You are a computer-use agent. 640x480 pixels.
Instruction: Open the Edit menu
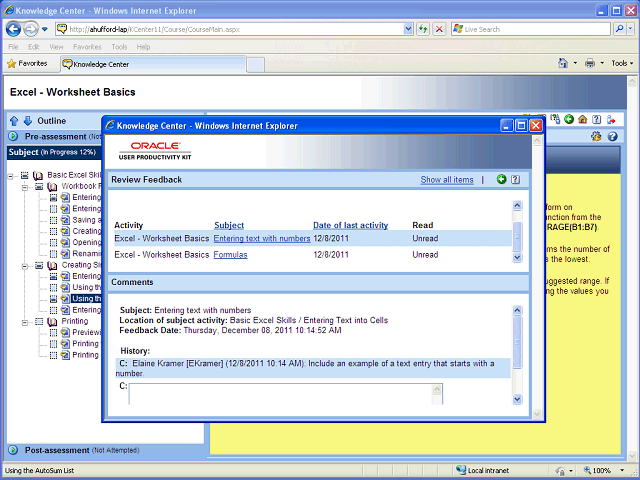tap(33, 47)
